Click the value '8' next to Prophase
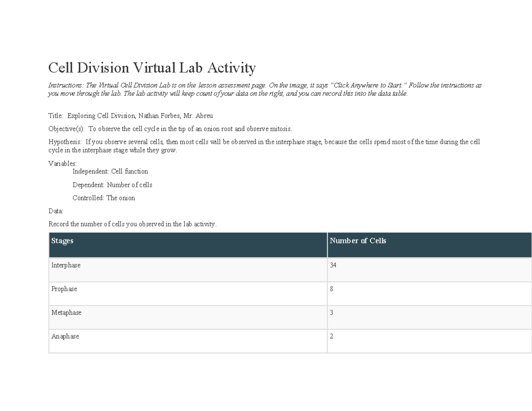 tap(330, 289)
